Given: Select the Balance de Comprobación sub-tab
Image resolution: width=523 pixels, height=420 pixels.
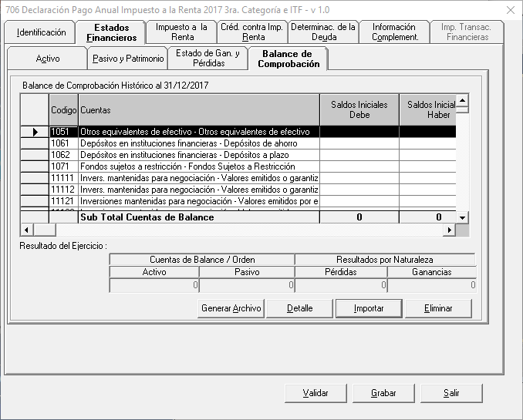Looking at the screenshot, I should [288, 59].
